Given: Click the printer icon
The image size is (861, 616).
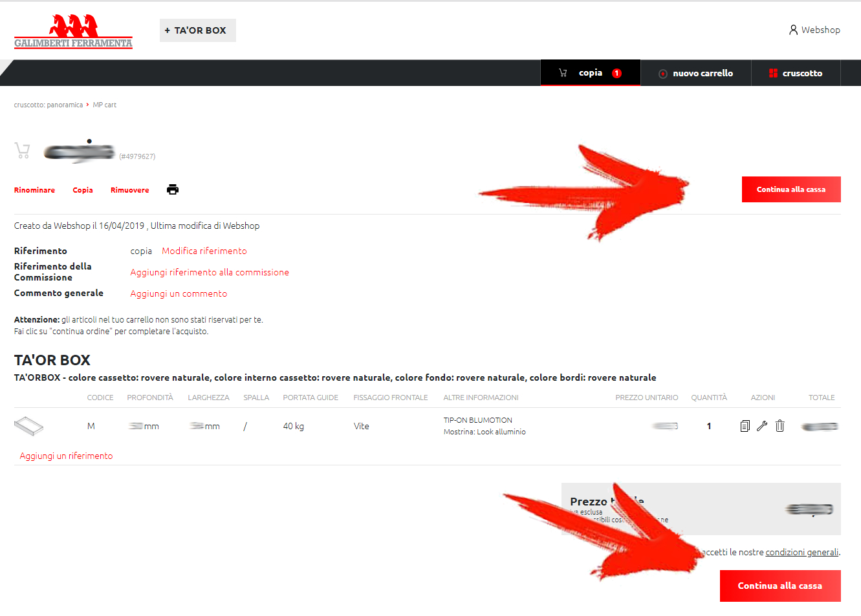Looking at the screenshot, I should point(172,189).
